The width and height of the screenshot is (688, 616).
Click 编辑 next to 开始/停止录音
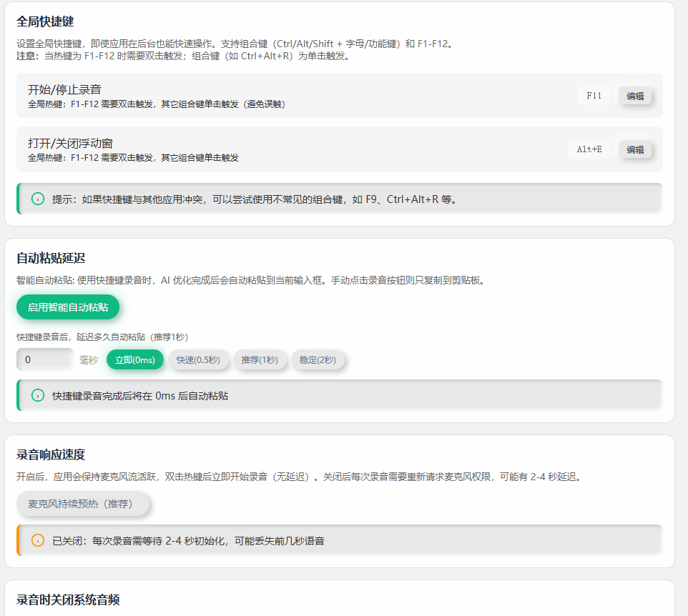pyautogui.click(x=635, y=96)
